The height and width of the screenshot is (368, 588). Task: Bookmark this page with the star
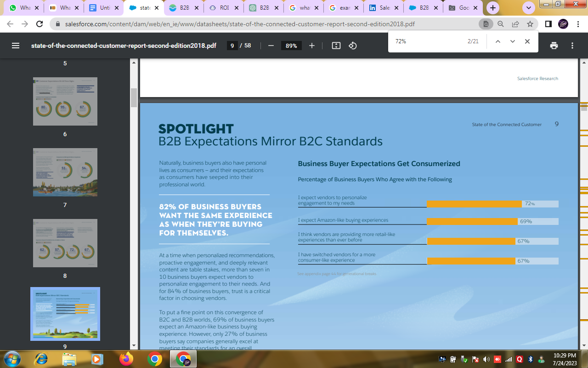pyautogui.click(x=530, y=24)
